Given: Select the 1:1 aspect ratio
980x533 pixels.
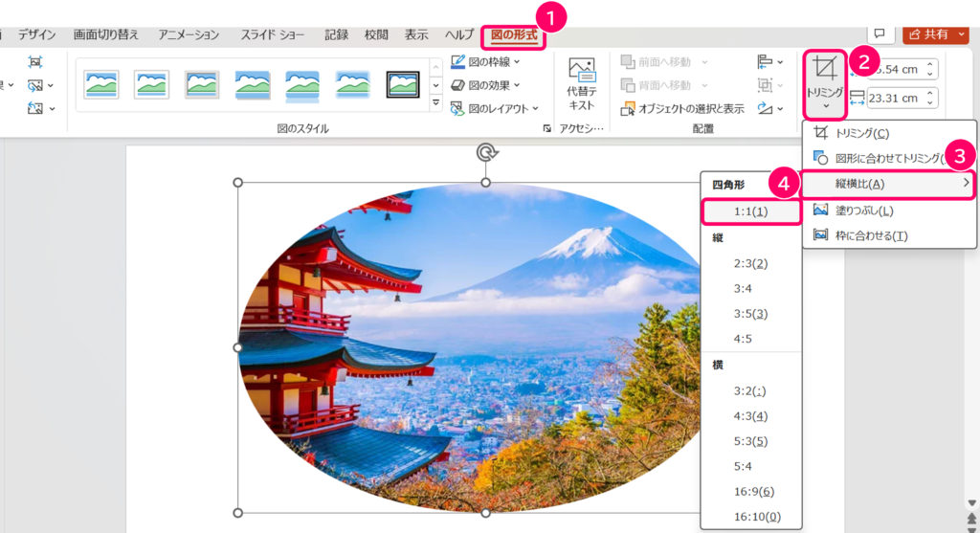Looking at the screenshot, I should click(x=751, y=211).
